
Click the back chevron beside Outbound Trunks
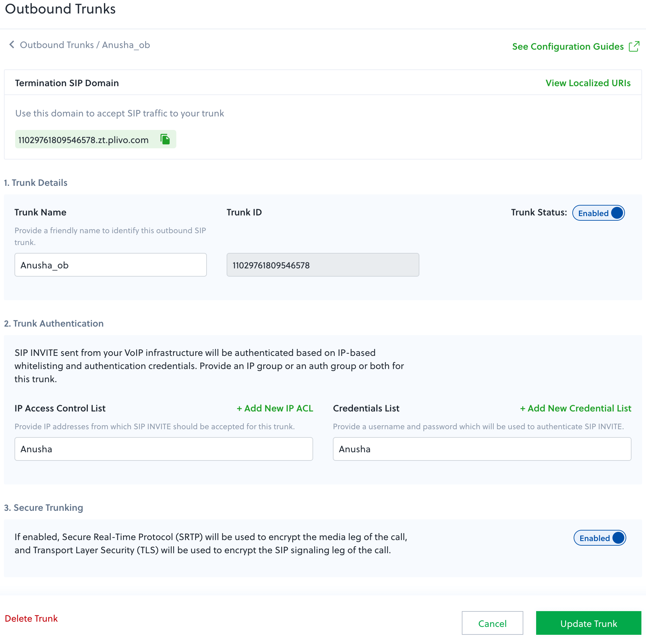point(12,44)
